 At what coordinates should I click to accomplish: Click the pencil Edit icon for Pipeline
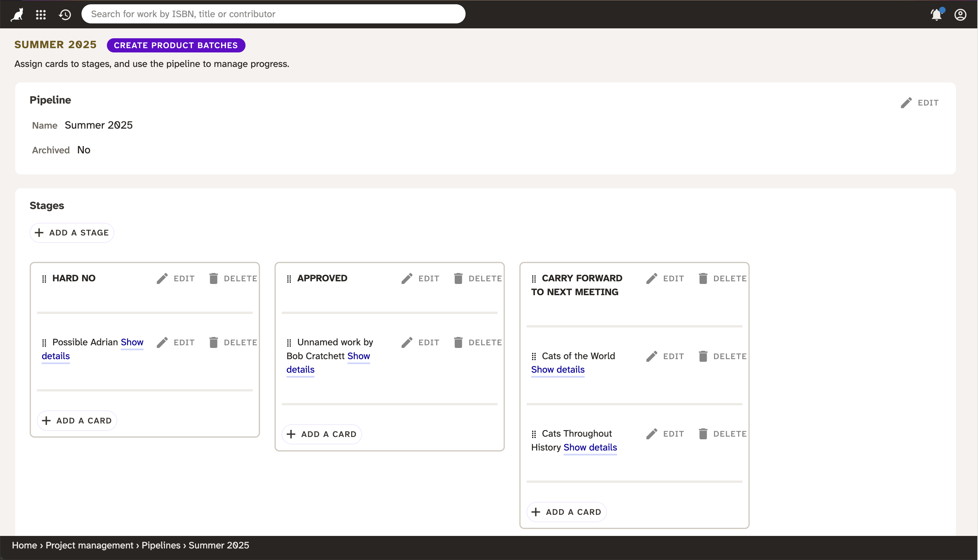pos(906,103)
